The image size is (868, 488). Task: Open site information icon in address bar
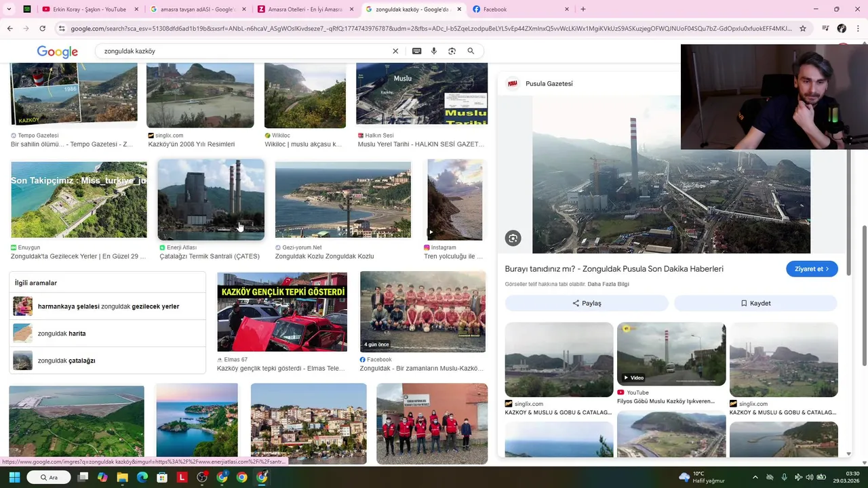(x=62, y=28)
